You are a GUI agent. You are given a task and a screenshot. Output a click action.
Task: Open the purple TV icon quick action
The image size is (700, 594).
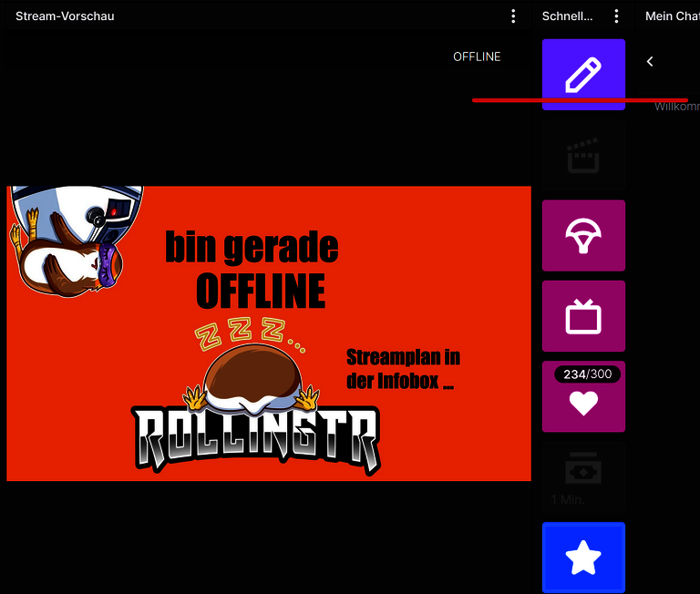click(583, 316)
